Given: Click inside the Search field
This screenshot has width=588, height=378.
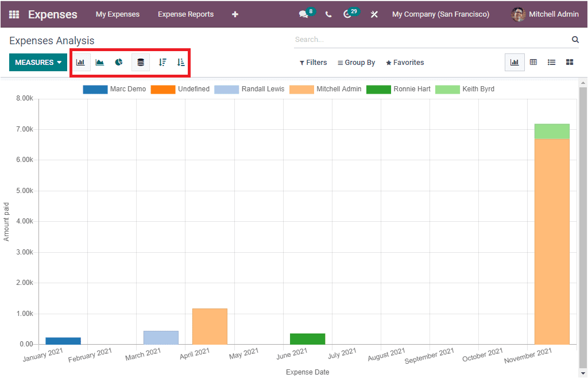Looking at the screenshot, I should (x=402, y=39).
